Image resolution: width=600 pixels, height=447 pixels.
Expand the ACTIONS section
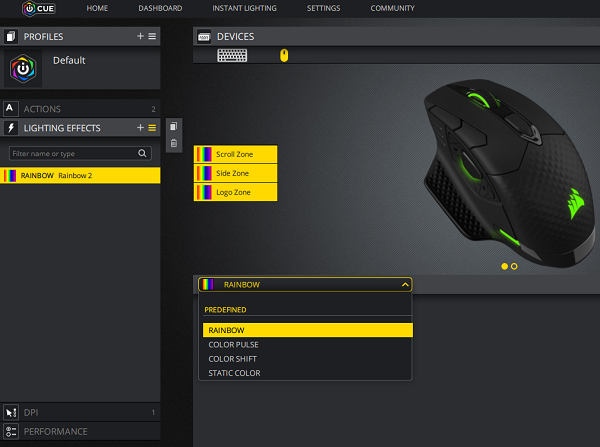(80, 109)
